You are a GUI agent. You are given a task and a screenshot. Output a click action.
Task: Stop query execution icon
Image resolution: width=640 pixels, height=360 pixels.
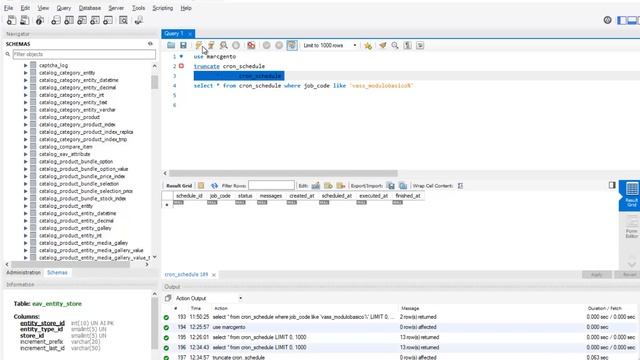coord(236,45)
